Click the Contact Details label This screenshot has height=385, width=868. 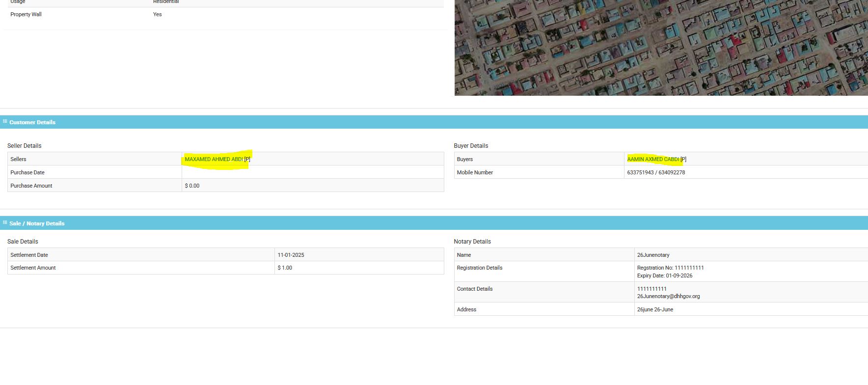click(475, 289)
